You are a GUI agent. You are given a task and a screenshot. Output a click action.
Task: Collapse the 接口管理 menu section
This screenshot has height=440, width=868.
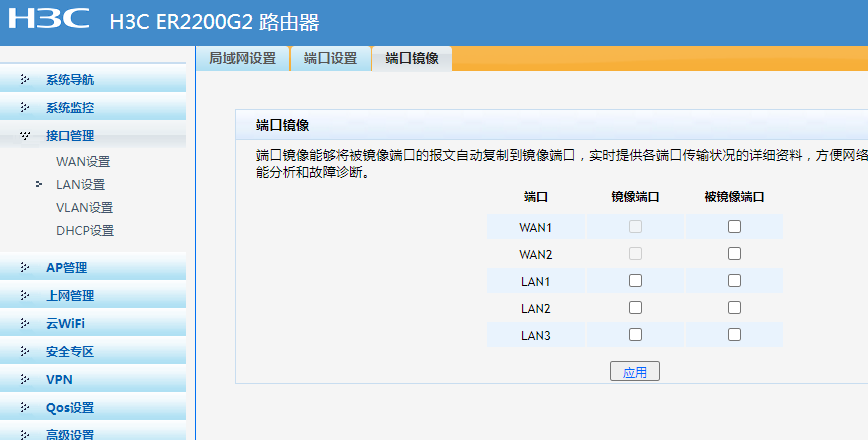click(69, 136)
